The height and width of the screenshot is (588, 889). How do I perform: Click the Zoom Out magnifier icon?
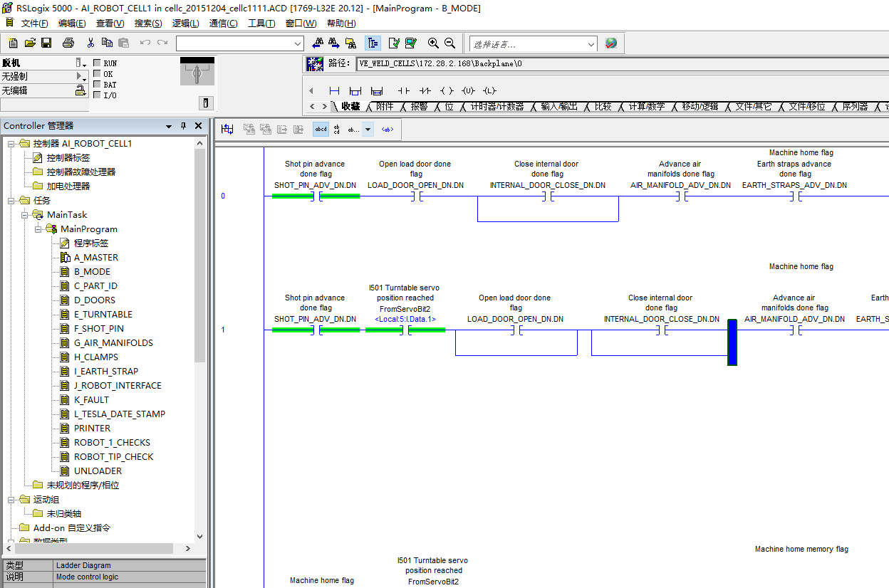point(449,43)
